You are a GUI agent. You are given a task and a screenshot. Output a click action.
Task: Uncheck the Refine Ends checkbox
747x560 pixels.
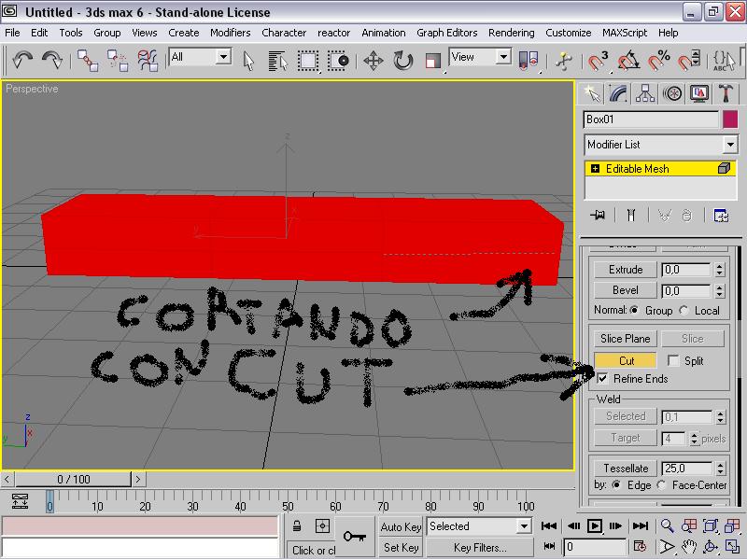[602, 379]
